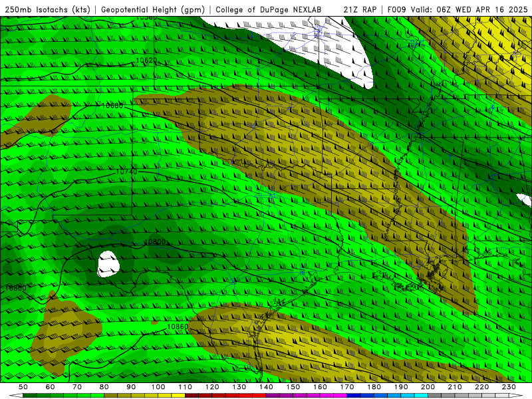Click the 70 value on the color scale
This screenshot has height=399, width=532.
point(77,387)
